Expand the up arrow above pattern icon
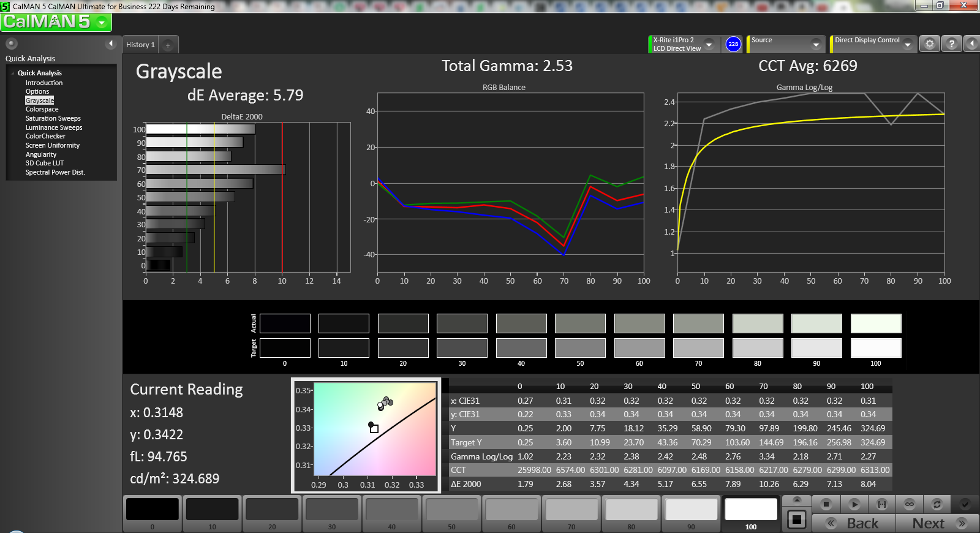The height and width of the screenshot is (533, 980). (x=797, y=501)
